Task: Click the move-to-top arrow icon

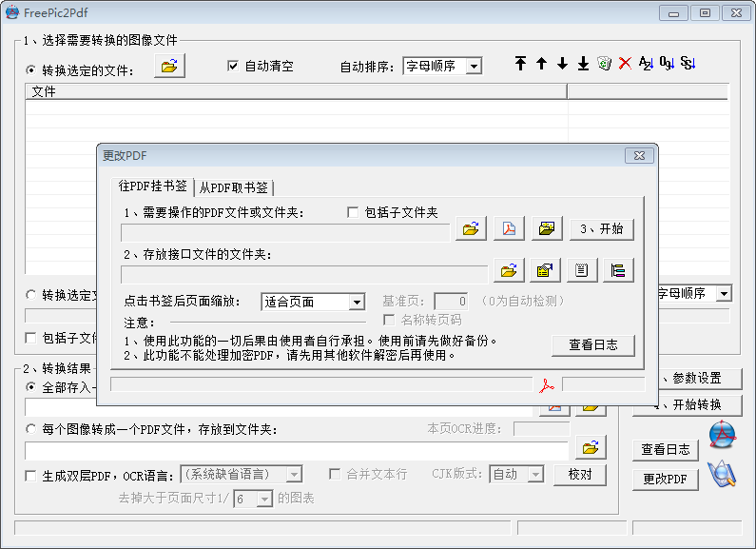Action: click(520, 64)
